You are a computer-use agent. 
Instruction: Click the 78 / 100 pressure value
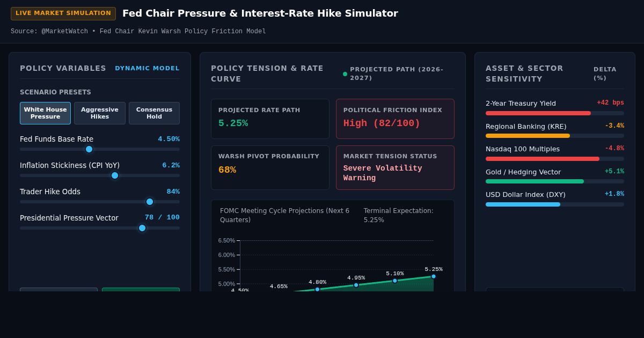[x=162, y=217]
